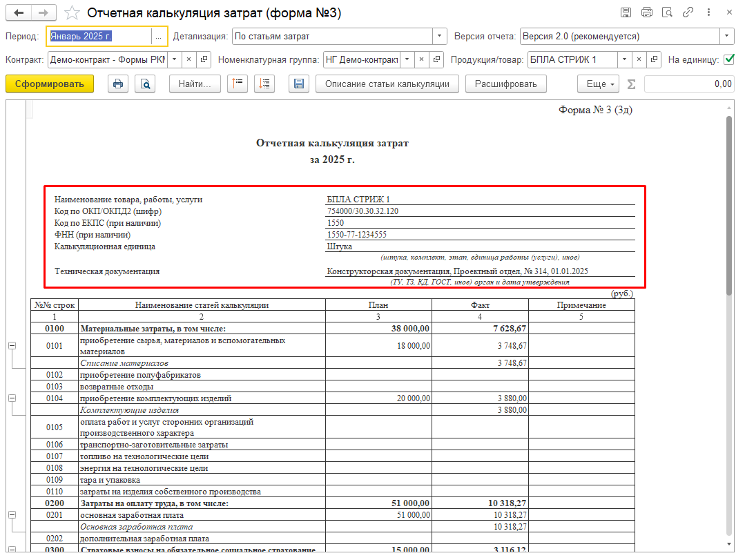Collapse row 0101 group in report

click(12, 345)
